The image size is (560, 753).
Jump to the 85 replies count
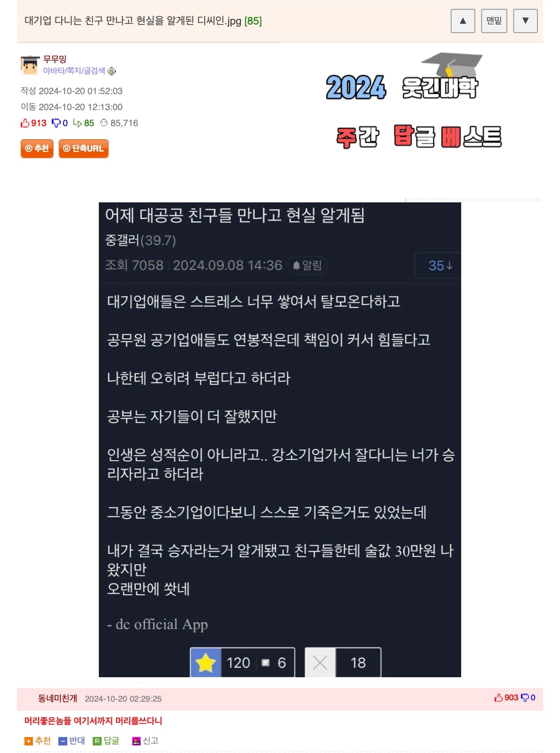[84, 123]
